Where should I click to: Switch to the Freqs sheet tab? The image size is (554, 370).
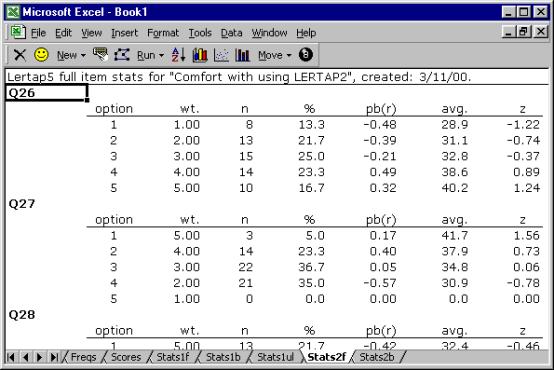click(83, 357)
